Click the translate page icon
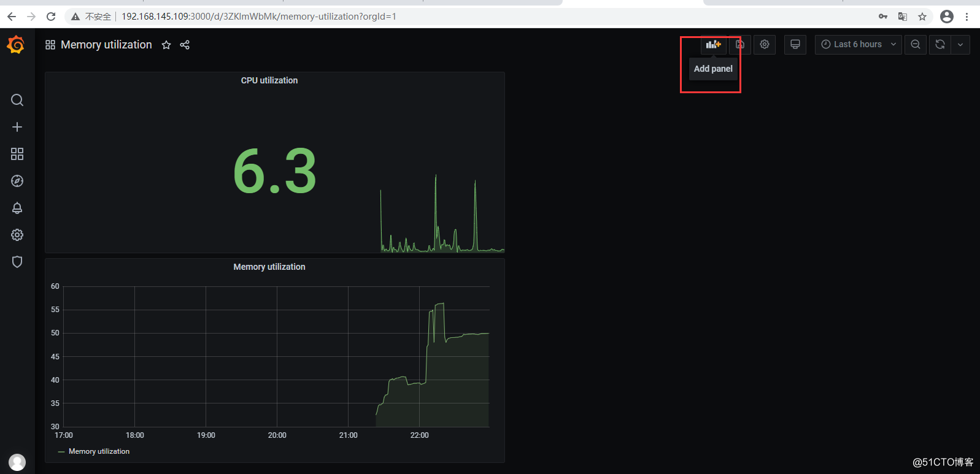Image resolution: width=980 pixels, height=474 pixels. point(903,17)
